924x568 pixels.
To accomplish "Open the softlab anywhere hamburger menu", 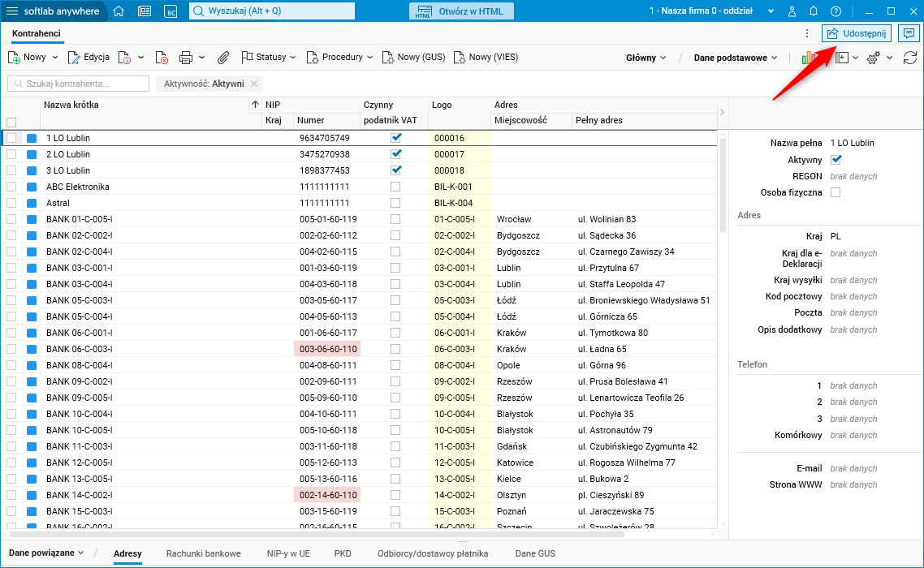I will [x=12, y=11].
